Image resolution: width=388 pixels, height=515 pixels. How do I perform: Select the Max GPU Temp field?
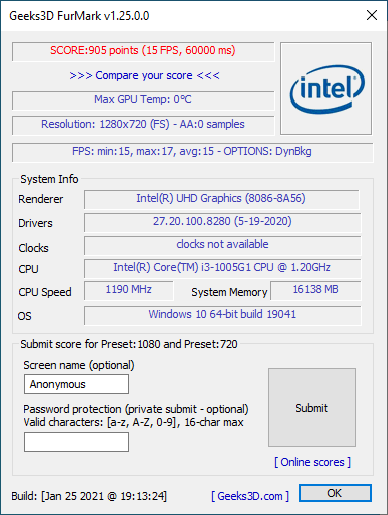[x=143, y=100]
